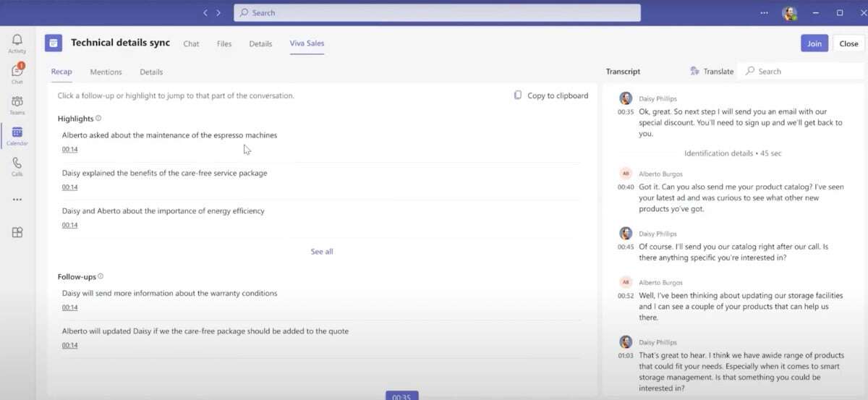Viewport: 868px width, 400px height.
Task: Open the Calendar sidebar icon
Action: click(x=17, y=133)
